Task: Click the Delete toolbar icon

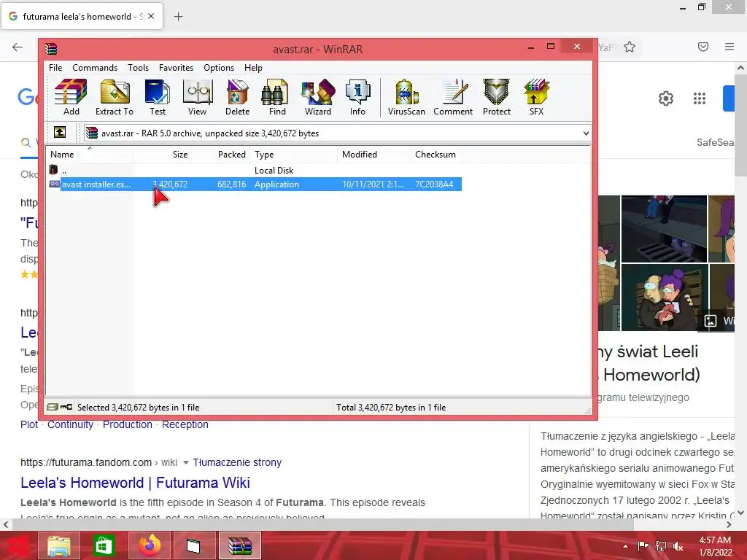Action: pyautogui.click(x=237, y=98)
